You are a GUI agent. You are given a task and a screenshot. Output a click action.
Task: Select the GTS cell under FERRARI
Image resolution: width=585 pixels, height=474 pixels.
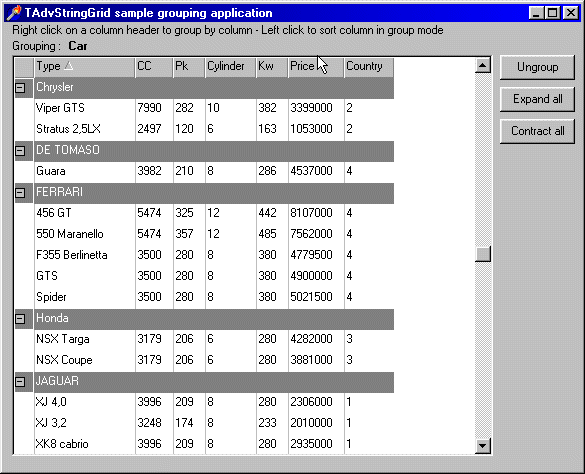pyautogui.click(x=84, y=276)
